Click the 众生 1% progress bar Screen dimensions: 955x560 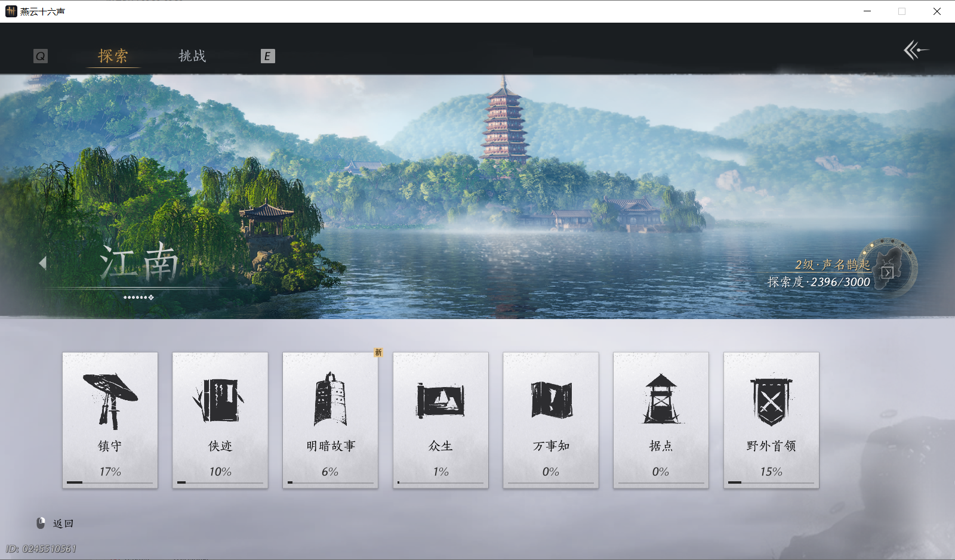coord(440,482)
